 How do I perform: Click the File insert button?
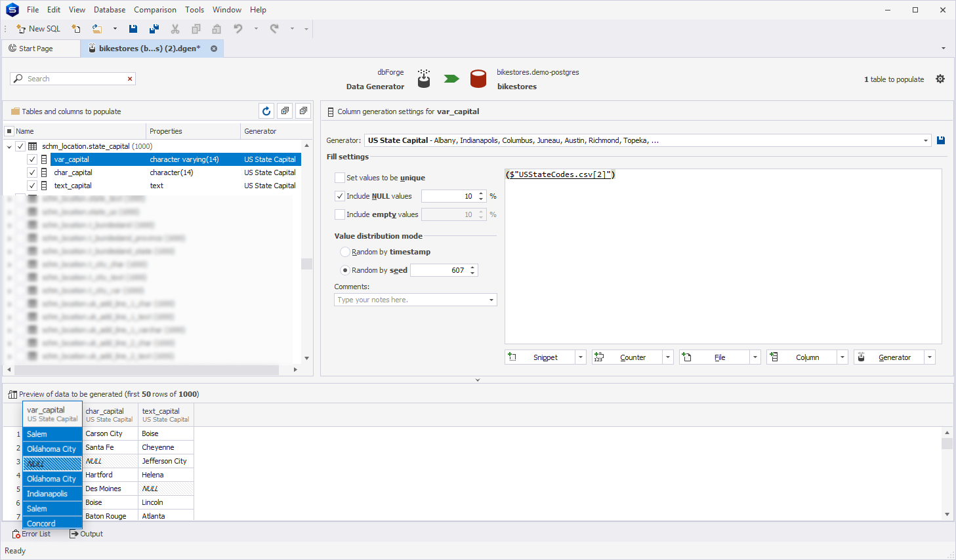click(715, 357)
